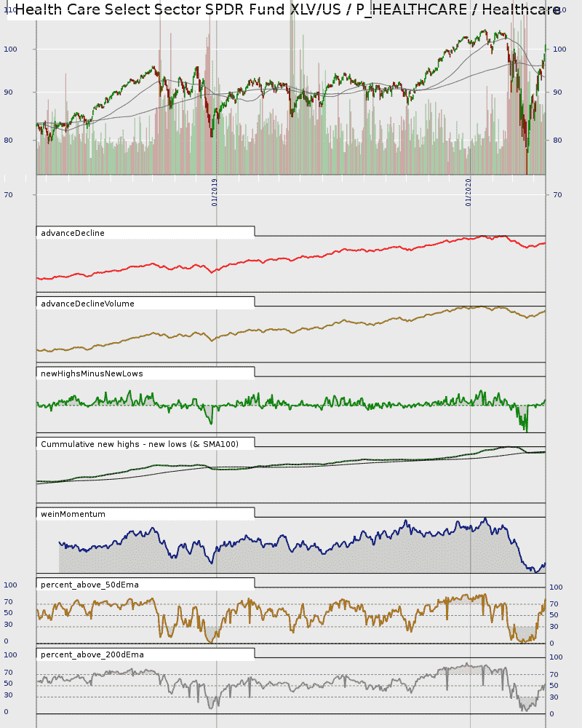
Task: Click the 01/2020 date axis marker
Action: click(469, 192)
